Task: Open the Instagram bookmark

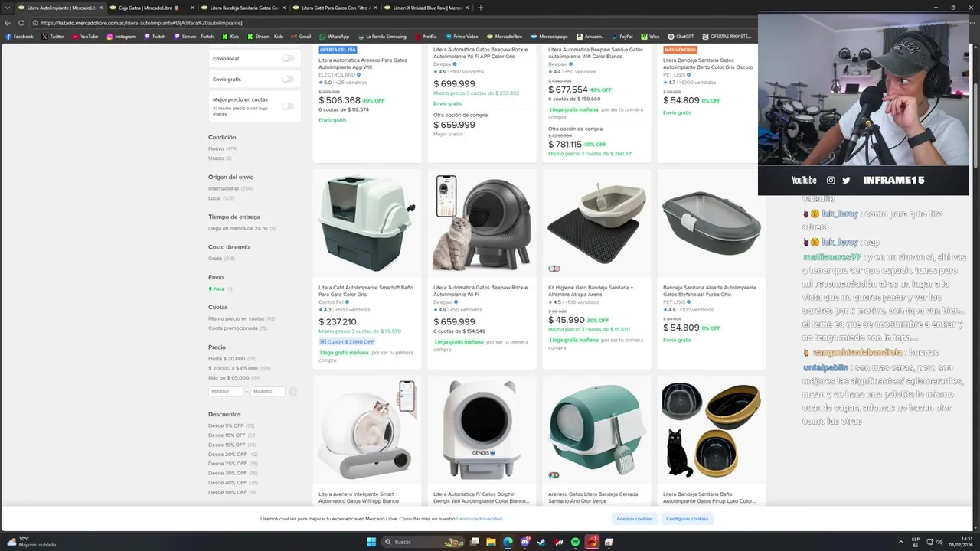Action: tap(121, 37)
